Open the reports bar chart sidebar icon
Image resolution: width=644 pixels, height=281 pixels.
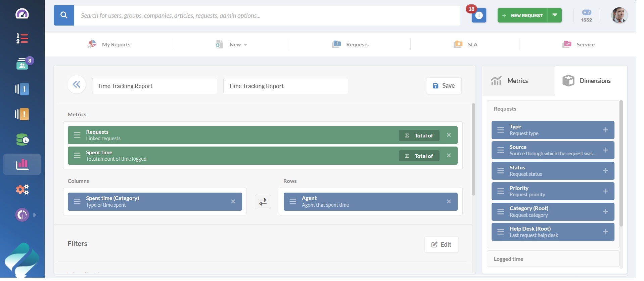point(22,164)
